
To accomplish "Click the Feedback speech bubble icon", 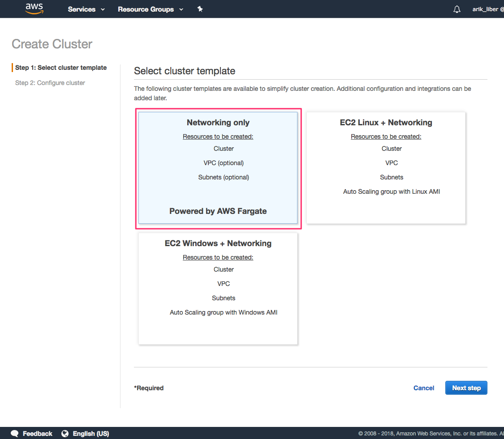I will pyautogui.click(x=14, y=433).
